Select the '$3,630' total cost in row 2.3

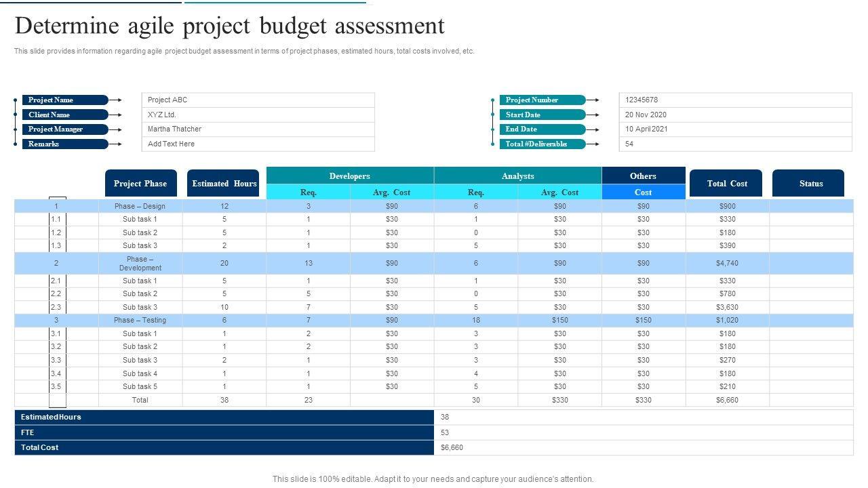click(727, 307)
